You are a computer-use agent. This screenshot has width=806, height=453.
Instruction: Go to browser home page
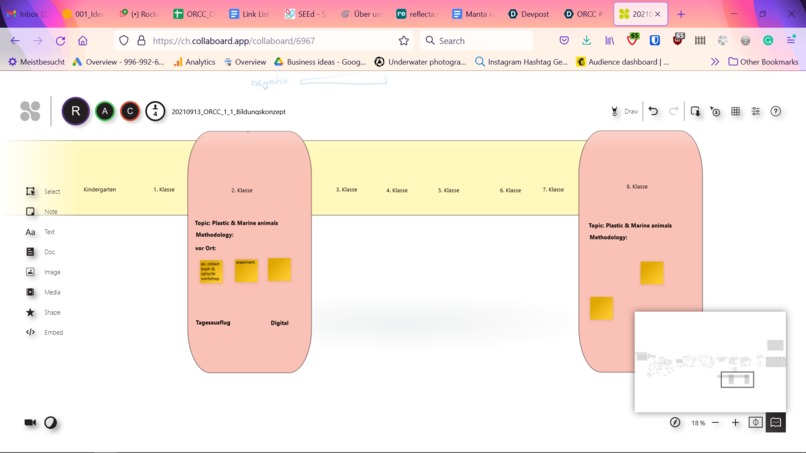[x=83, y=41]
